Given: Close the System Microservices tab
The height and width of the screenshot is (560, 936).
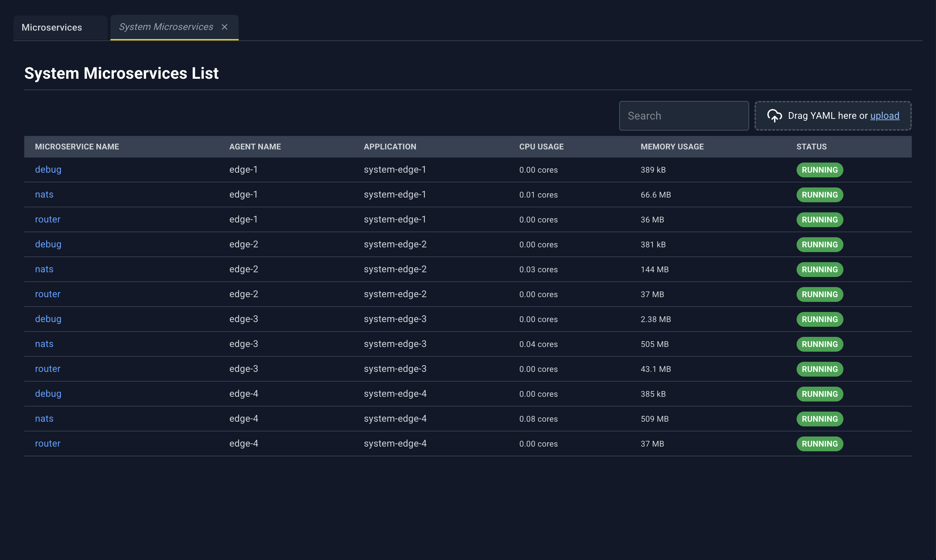Looking at the screenshot, I should pos(225,27).
